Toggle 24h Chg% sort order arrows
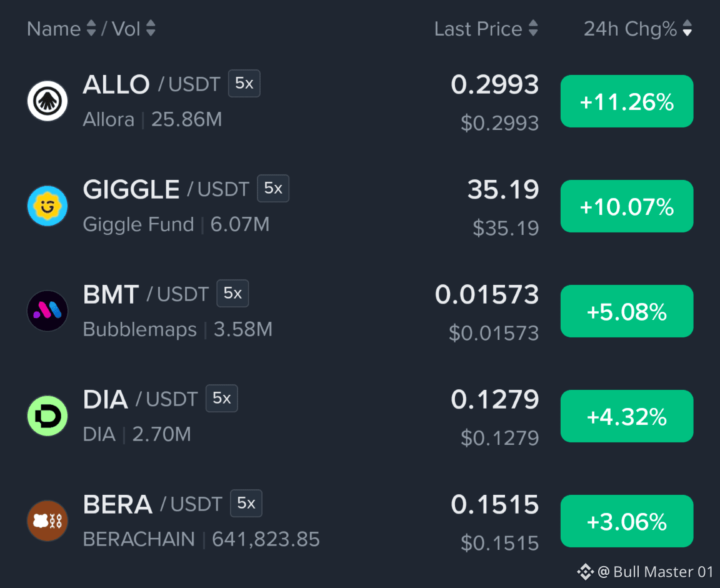Viewport: 720px width, 588px height. coord(687,29)
